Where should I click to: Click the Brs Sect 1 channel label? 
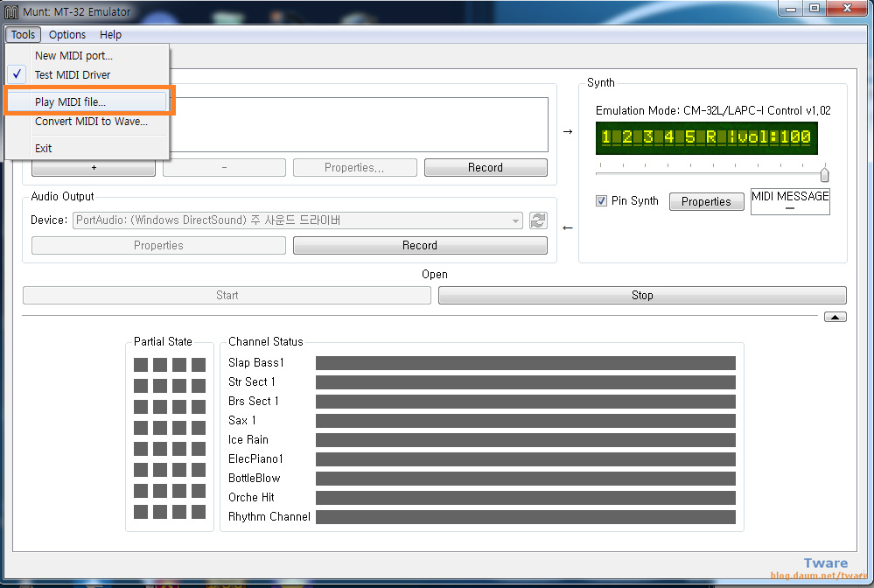coord(253,402)
